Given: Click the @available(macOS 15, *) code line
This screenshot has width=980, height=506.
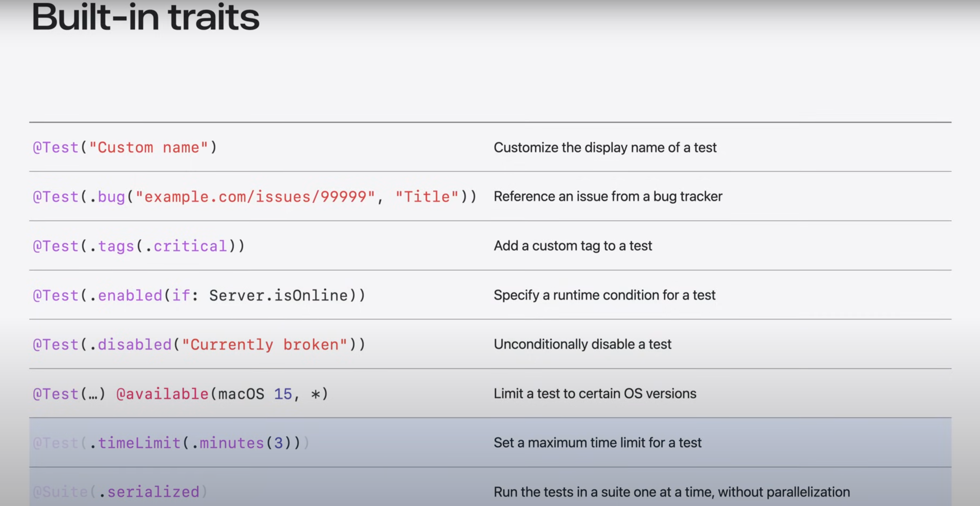Looking at the screenshot, I should pos(222,394).
